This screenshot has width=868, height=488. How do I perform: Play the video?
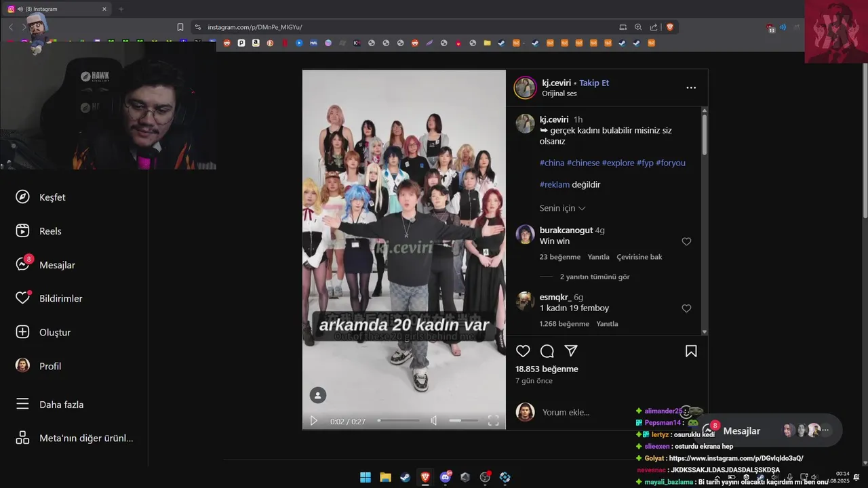coord(314,421)
